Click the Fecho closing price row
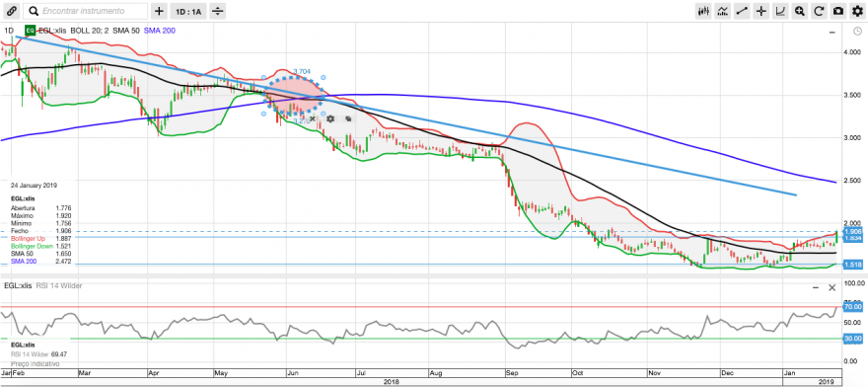 [40, 231]
